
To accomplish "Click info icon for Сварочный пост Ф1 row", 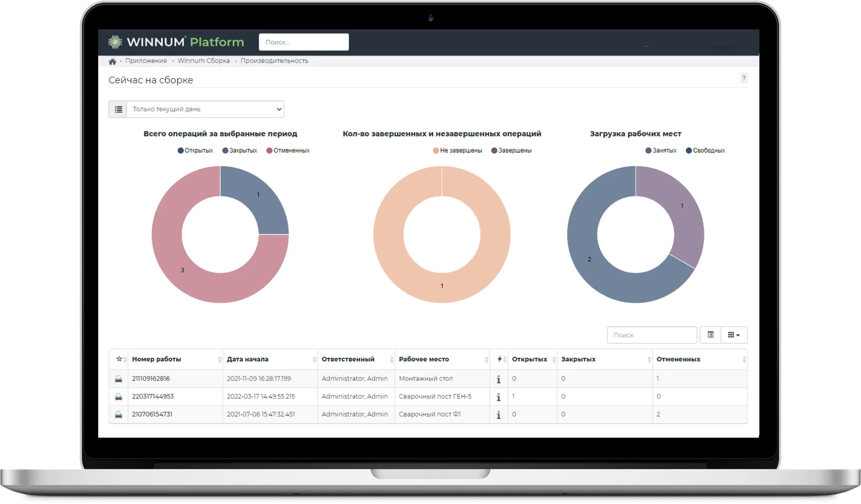I will pos(498,415).
